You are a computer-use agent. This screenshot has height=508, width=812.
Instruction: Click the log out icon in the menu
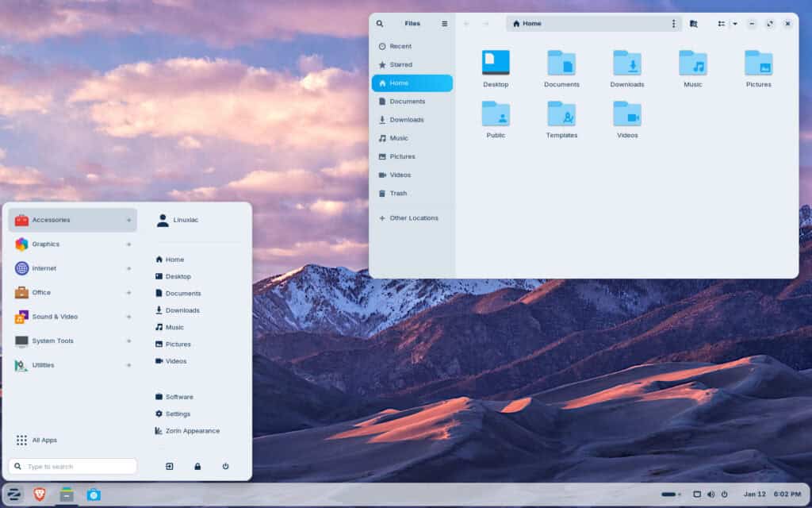[x=169, y=466]
